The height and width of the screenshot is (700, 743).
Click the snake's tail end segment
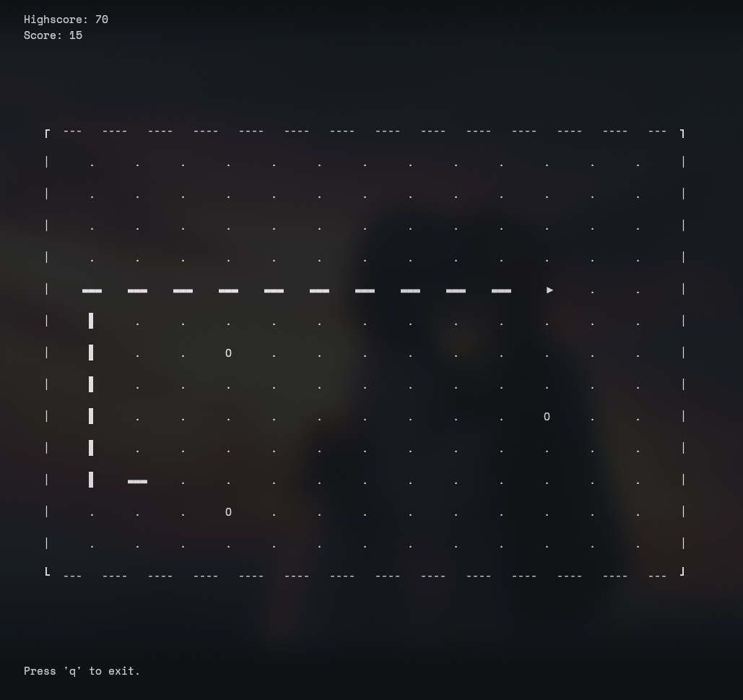[x=137, y=481]
